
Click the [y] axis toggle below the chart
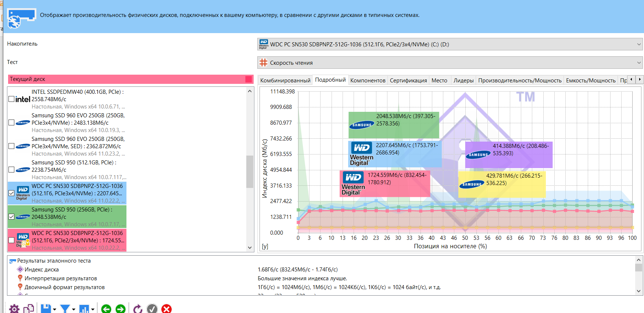[x=265, y=246]
